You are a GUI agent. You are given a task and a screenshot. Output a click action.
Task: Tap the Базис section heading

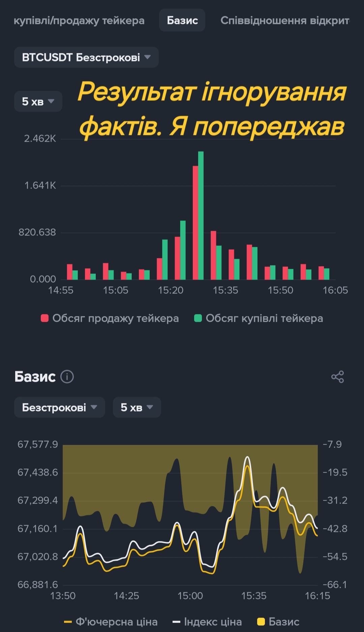pyautogui.click(x=35, y=377)
